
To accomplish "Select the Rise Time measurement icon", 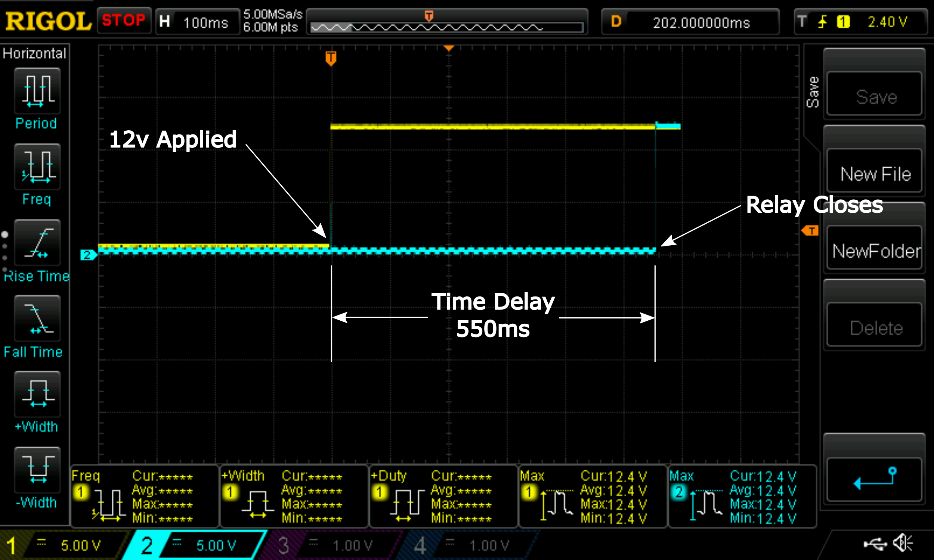I will click(37, 243).
